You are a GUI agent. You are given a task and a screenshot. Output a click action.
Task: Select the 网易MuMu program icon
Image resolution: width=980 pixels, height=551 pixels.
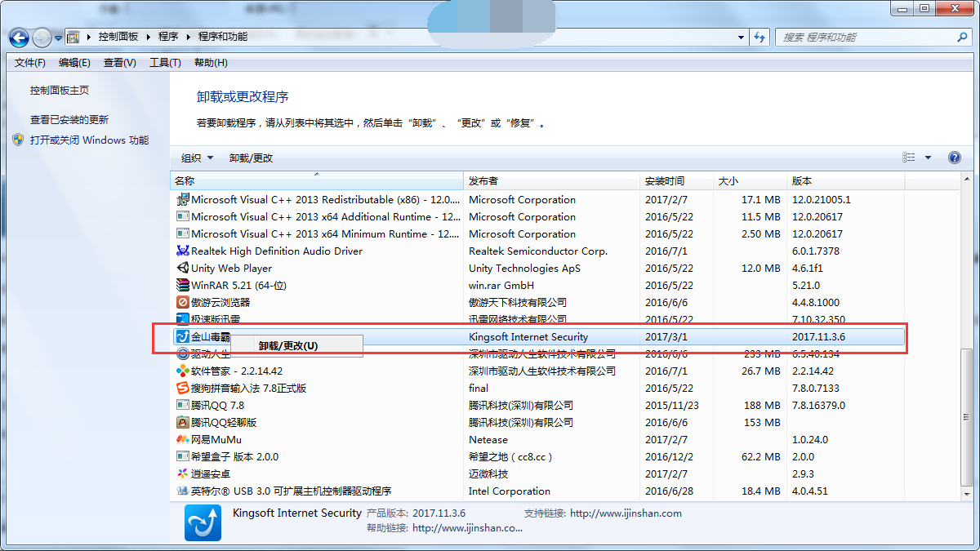click(183, 440)
